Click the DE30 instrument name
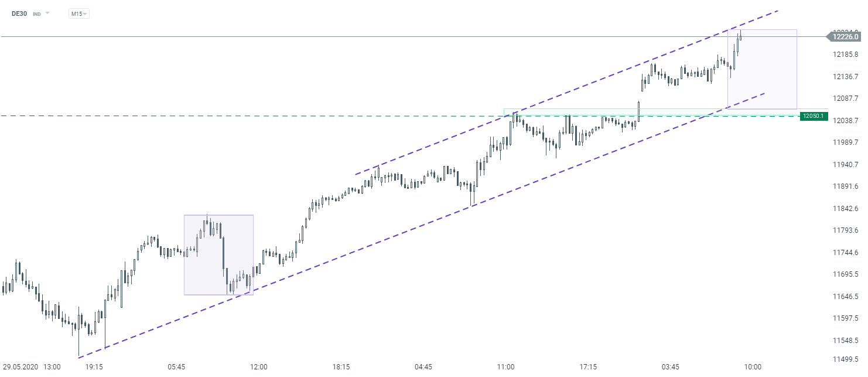 [x=20, y=13]
